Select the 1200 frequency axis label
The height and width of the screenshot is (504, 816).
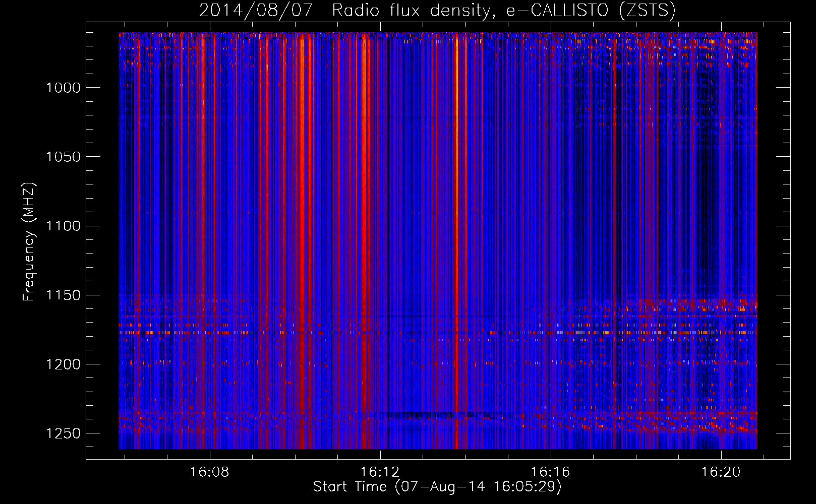coord(63,364)
